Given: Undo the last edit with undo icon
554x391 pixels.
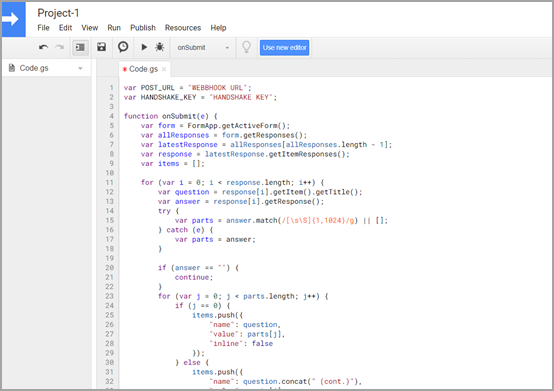Looking at the screenshot, I should pos(44,47).
